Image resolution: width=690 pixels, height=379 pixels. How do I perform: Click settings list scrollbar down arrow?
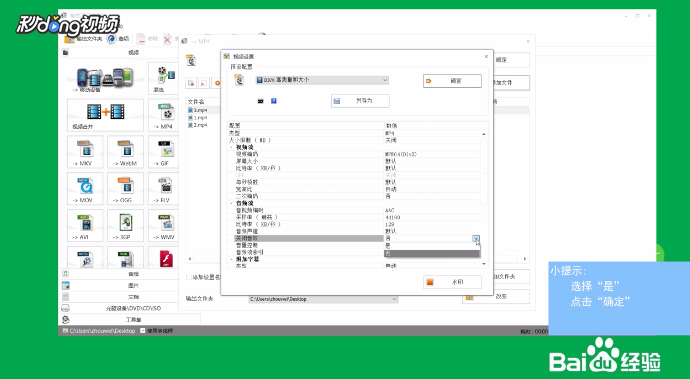(x=484, y=264)
